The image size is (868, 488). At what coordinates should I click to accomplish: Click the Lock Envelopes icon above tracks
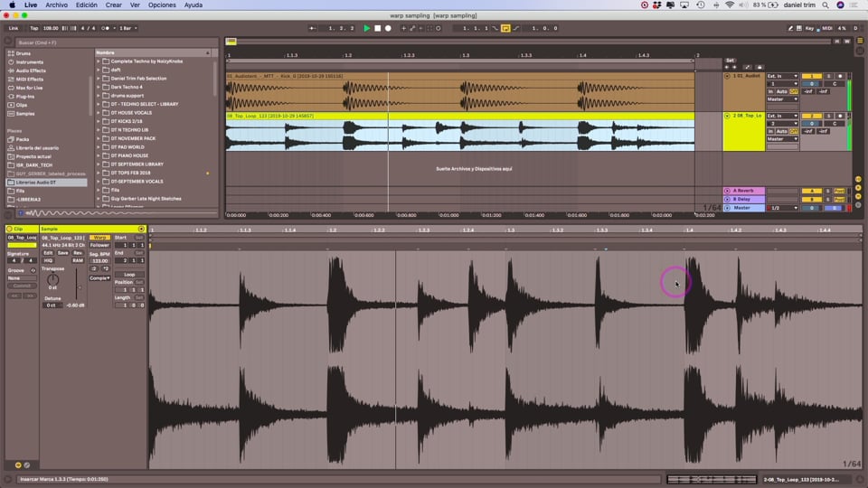pos(759,67)
